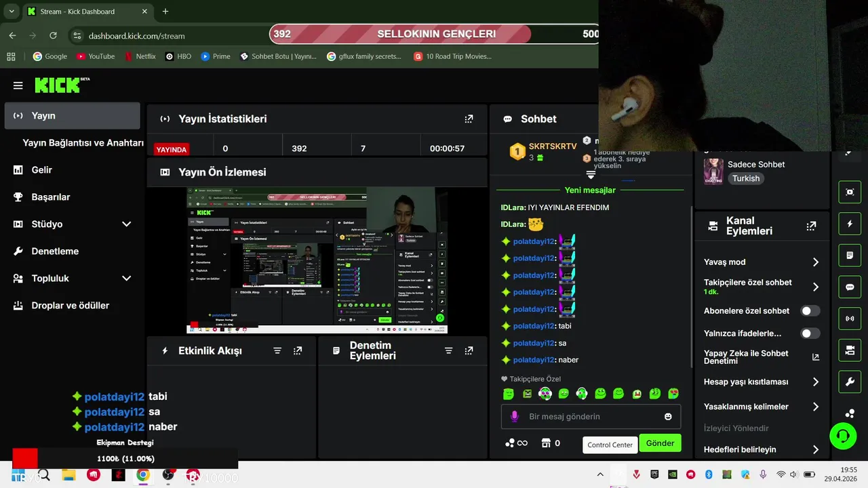This screenshot has width=868, height=488.
Task: Toggle Yalnızca ifadelerle switch
Action: 810,333
